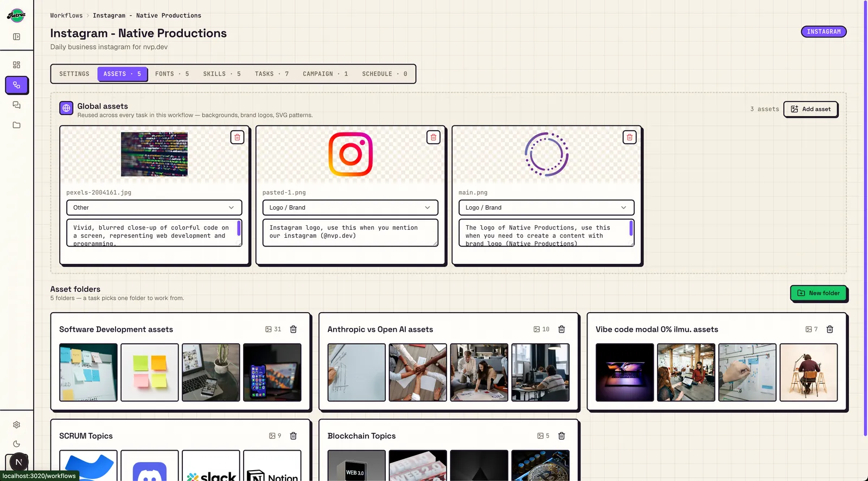Image resolution: width=868 pixels, height=481 pixels.
Task: Open the category dropdown for main.png
Action: pos(546,207)
